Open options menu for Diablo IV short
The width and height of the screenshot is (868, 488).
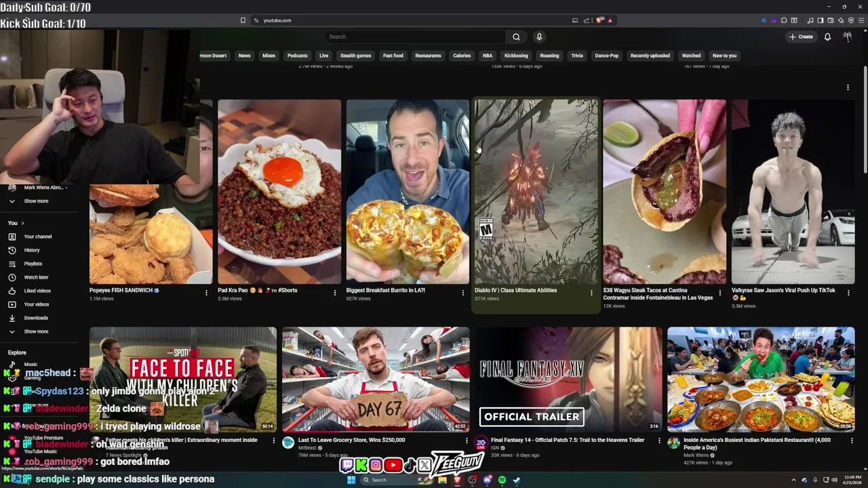591,293
